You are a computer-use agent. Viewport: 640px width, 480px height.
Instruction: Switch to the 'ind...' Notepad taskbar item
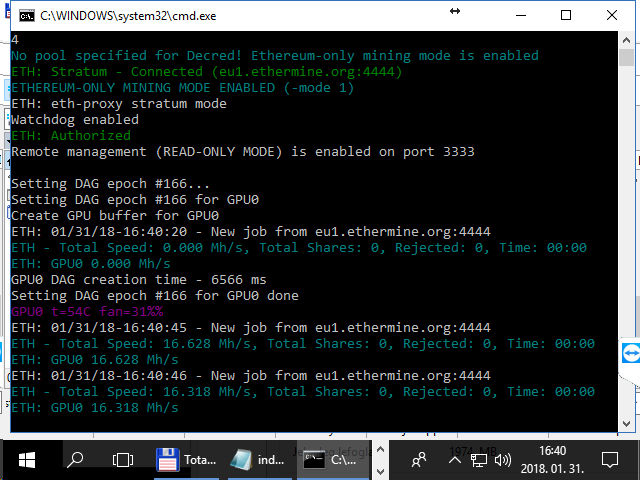[259, 460]
